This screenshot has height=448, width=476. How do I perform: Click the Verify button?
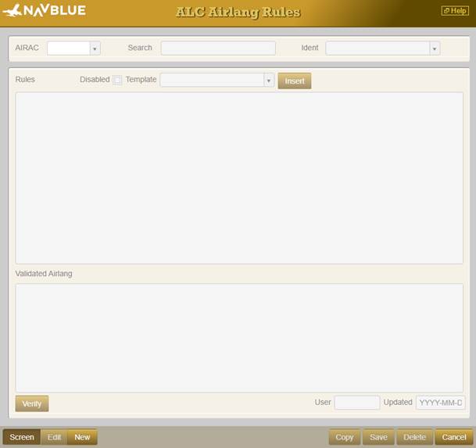tap(32, 403)
